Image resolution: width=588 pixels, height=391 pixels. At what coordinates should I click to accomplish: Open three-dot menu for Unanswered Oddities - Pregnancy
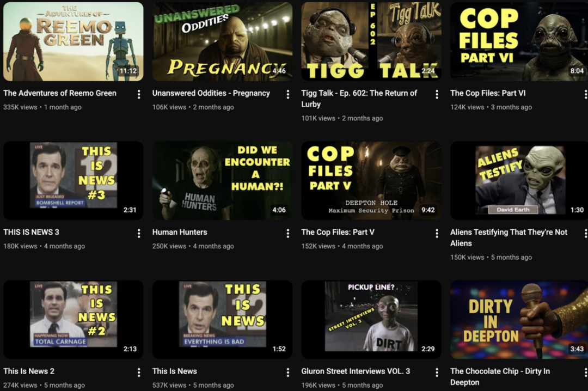click(x=288, y=94)
